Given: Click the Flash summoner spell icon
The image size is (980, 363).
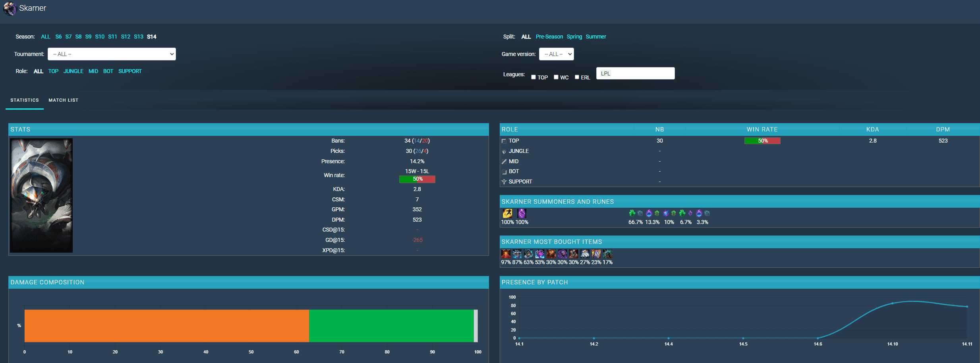Looking at the screenshot, I should coord(507,213).
